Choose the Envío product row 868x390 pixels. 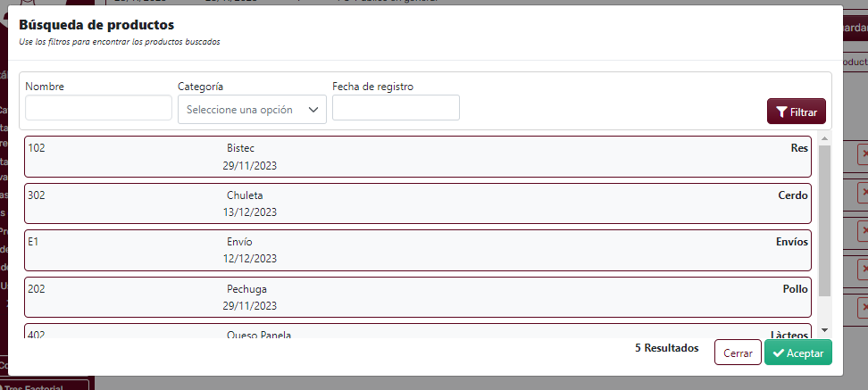[x=417, y=250]
